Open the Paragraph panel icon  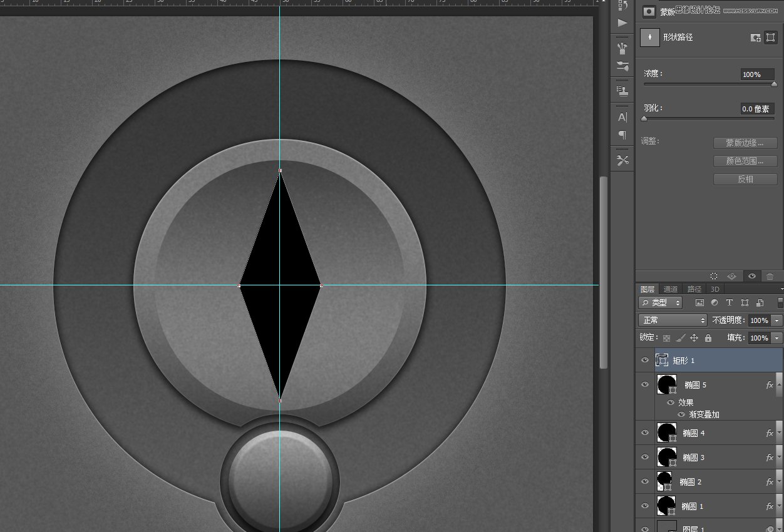622,135
